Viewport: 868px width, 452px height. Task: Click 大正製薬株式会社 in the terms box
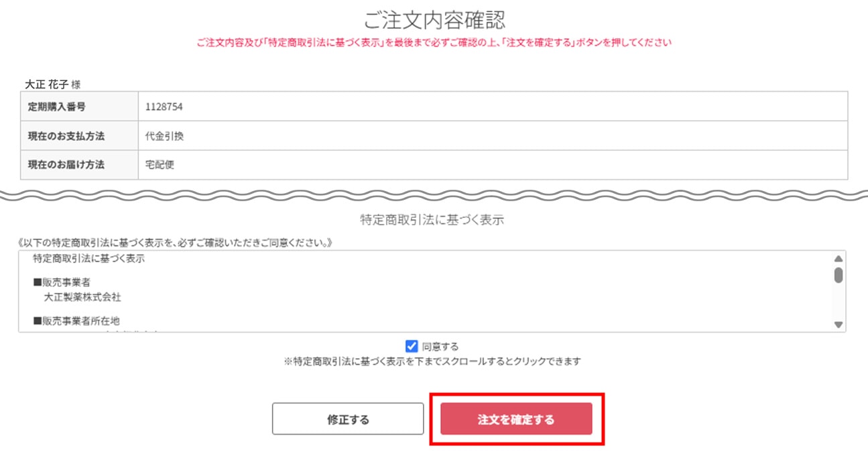(x=82, y=296)
